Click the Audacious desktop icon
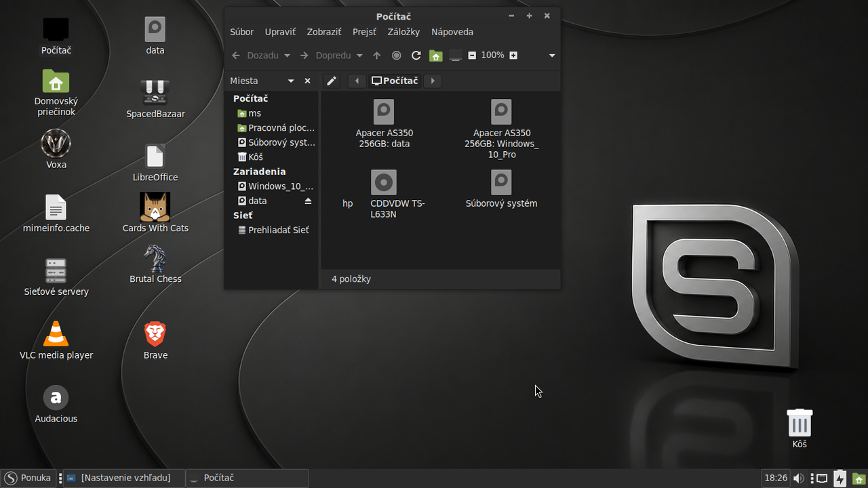 (x=56, y=404)
